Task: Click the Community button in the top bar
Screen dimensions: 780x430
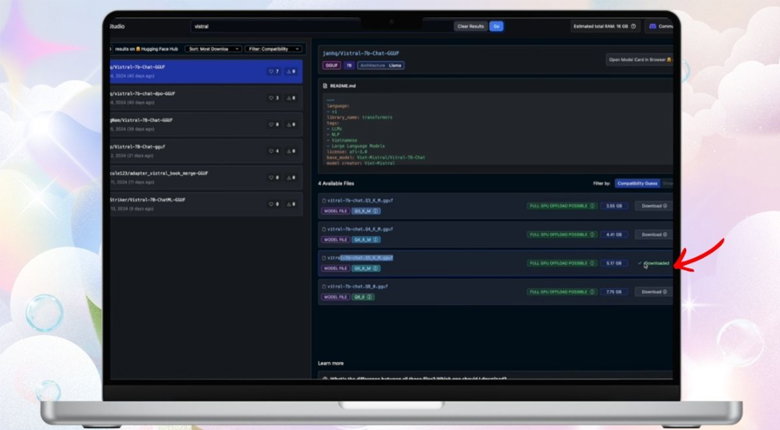Action: (659, 26)
